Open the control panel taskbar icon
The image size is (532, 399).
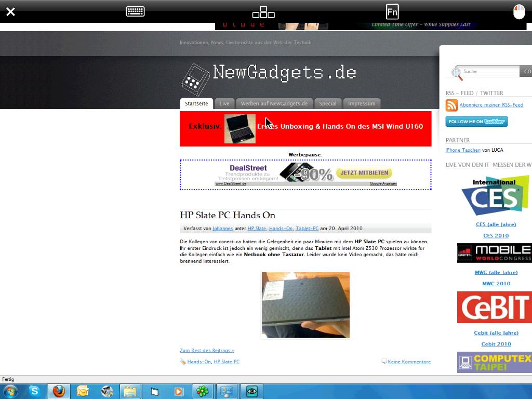pyautogui.click(x=227, y=392)
